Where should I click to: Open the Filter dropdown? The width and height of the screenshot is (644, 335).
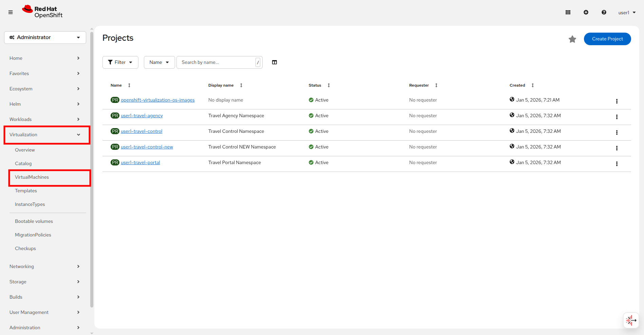point(120,62)
